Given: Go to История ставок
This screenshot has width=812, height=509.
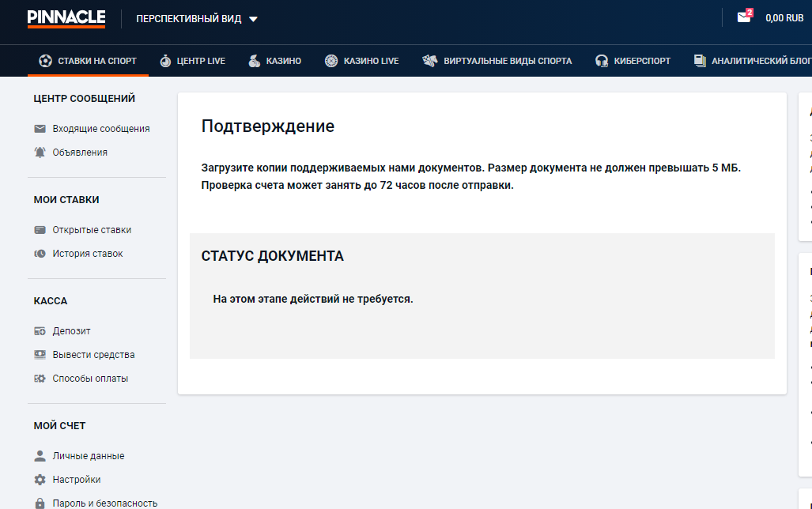Looking at the screenshot, I should point(88,254).
